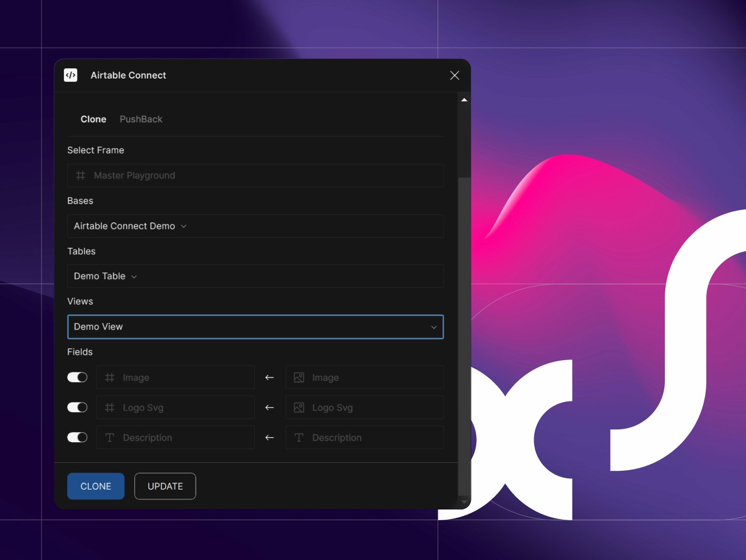Open the Views dropdown showing Demo View

pyautogui.click(x=255, y=327)
